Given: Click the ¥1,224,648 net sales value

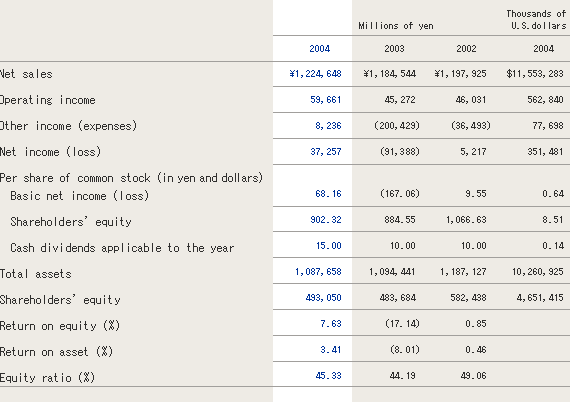Looking at the screenshot, I should (316, 74).
